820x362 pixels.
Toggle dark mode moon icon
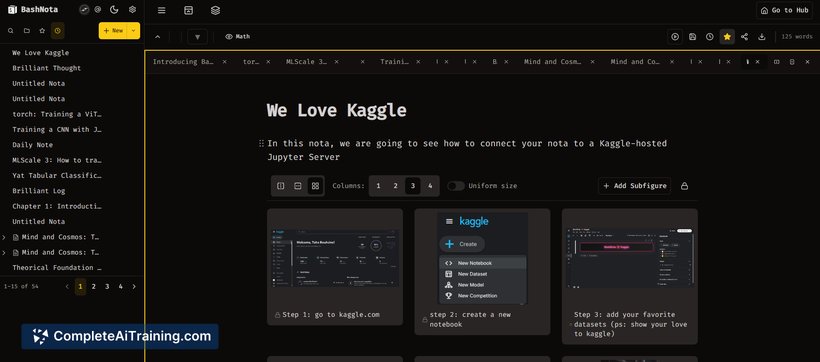pyautogui.click(x=114, y=9)
